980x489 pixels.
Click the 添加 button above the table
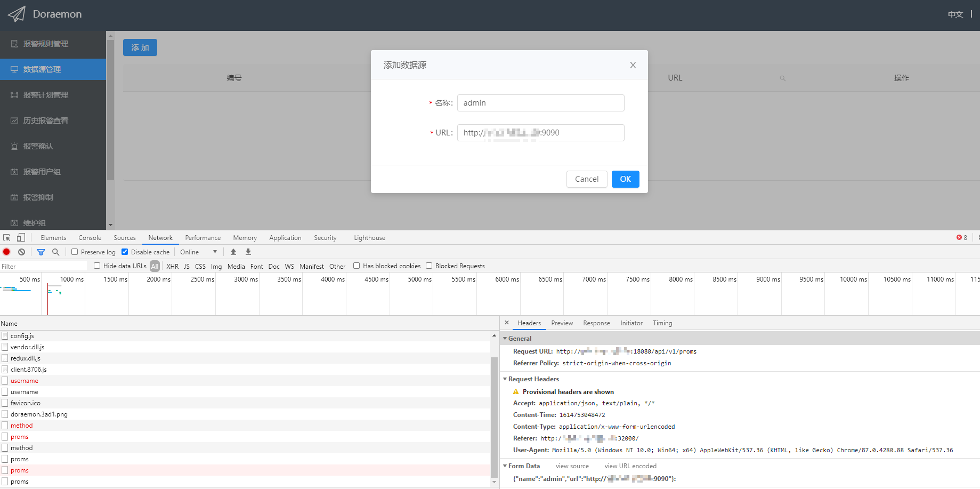tap(140, 47)
